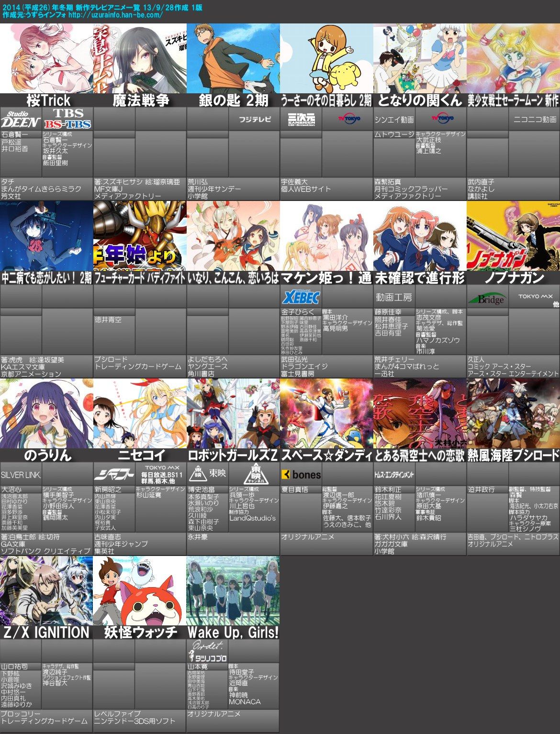The image size is (560, 734).
Task: Open the いなり、こんこん thumbnail image
Action: point(233,235)
